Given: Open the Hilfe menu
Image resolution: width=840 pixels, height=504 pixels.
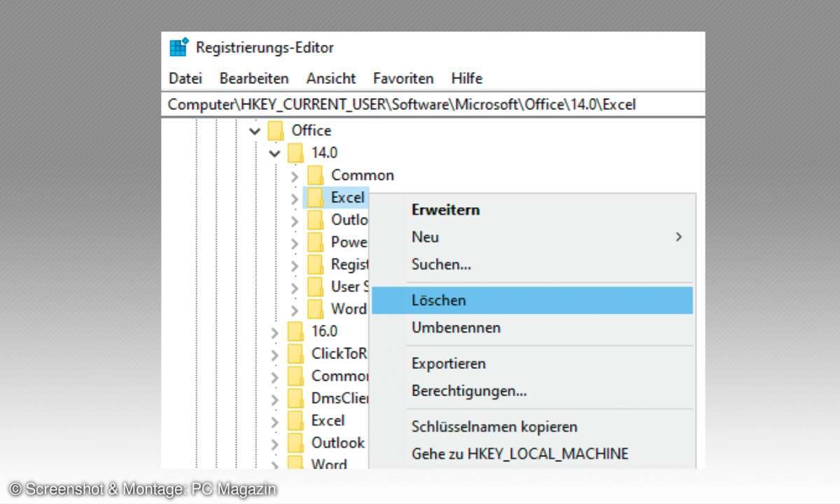Looking at the screenshot, I should pos(467,78).
